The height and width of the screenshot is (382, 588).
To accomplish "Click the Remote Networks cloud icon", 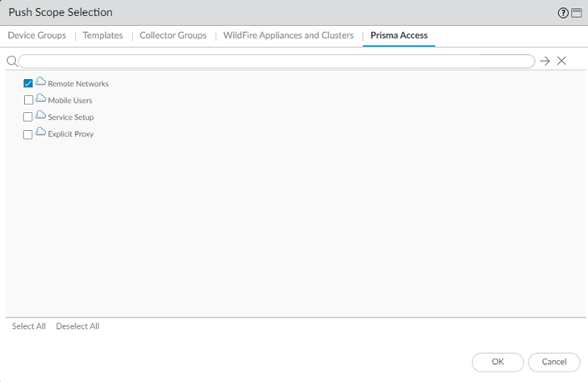I will coord(40,82).
